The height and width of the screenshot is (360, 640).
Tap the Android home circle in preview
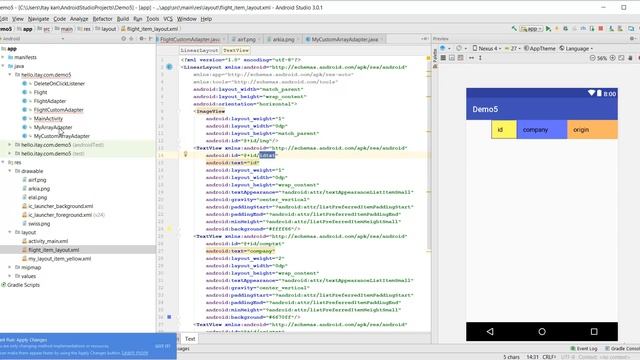pyautogui.click(x=542, y=331)
